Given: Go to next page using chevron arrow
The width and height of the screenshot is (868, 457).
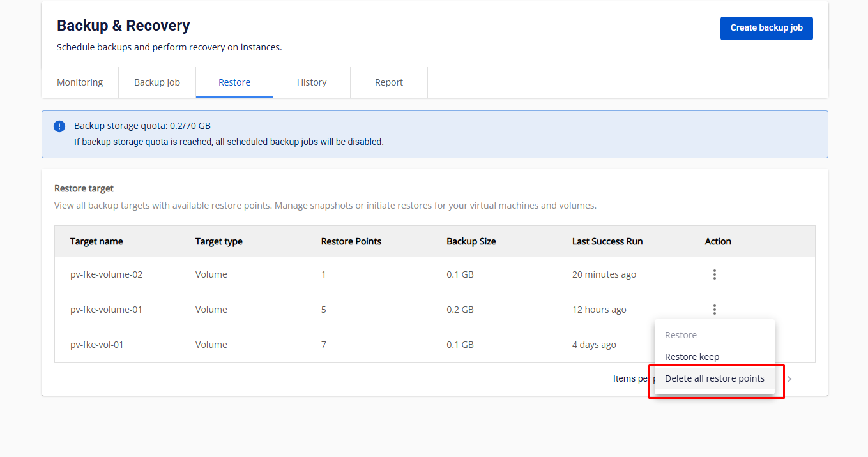Looking at the screenshot, I should point(789,379).
